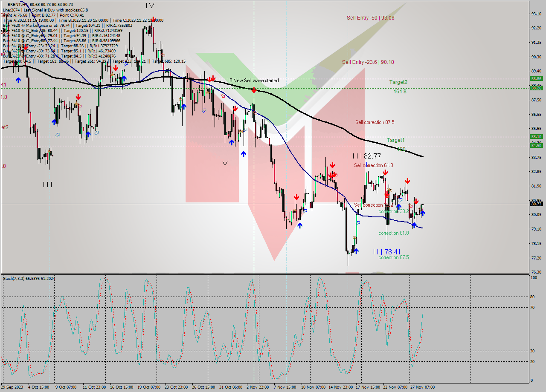Click the '10 Nov 07:00' time axis label
The width and height of the screenshot is (546, 392).
pyautogui.click(x=313, y=387)
